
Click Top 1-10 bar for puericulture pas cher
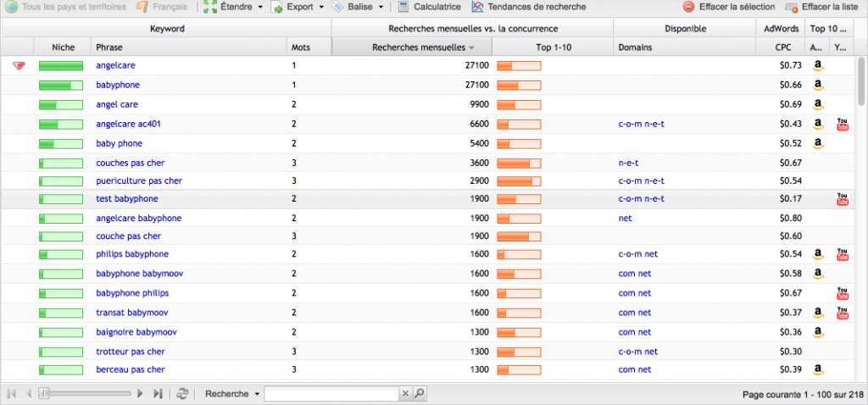coord(520,181)
